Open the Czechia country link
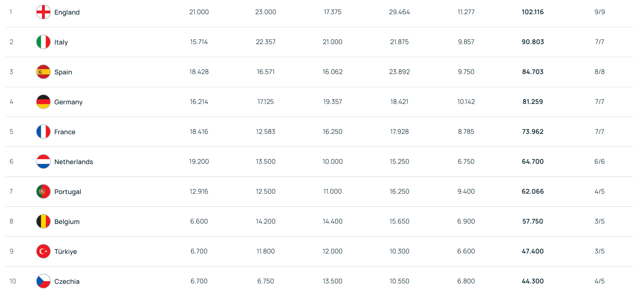This screenshot has height=295, width=644. (x=67, y=282)
